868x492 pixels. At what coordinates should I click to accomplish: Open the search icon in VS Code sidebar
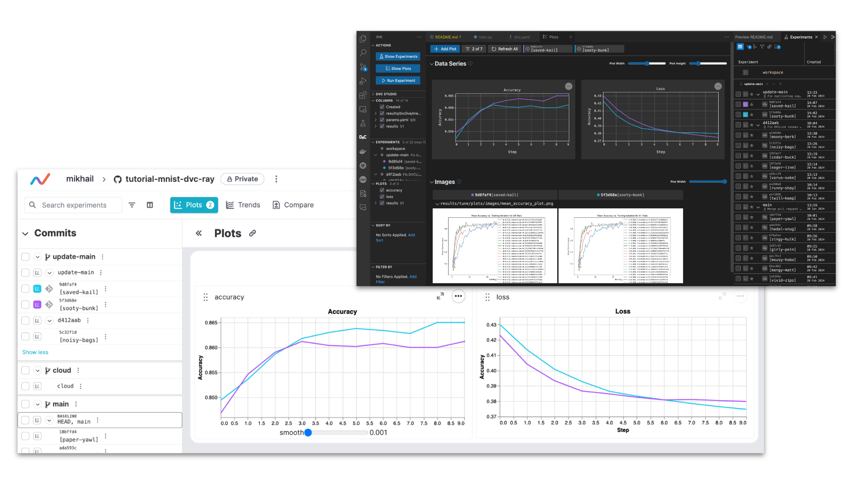363,53
